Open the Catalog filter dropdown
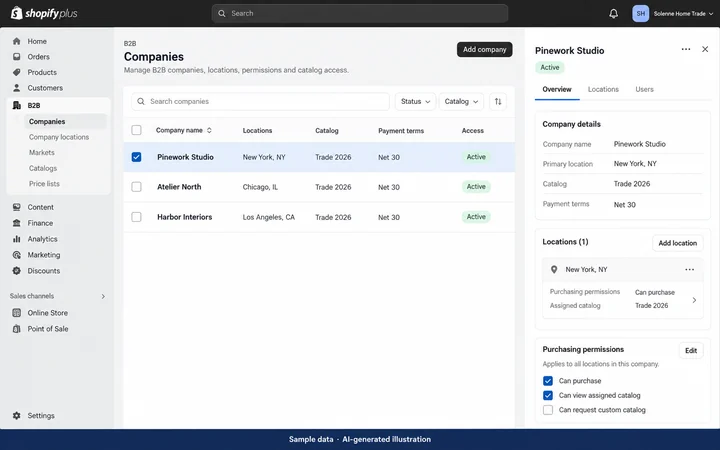The height and width of the screenshot is (450, 720). pos(461,101)
